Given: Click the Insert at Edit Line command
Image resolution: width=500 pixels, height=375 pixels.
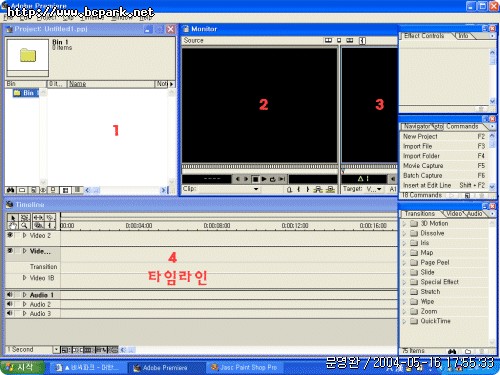Looking at the screenshot, I should tap(444, 185).
